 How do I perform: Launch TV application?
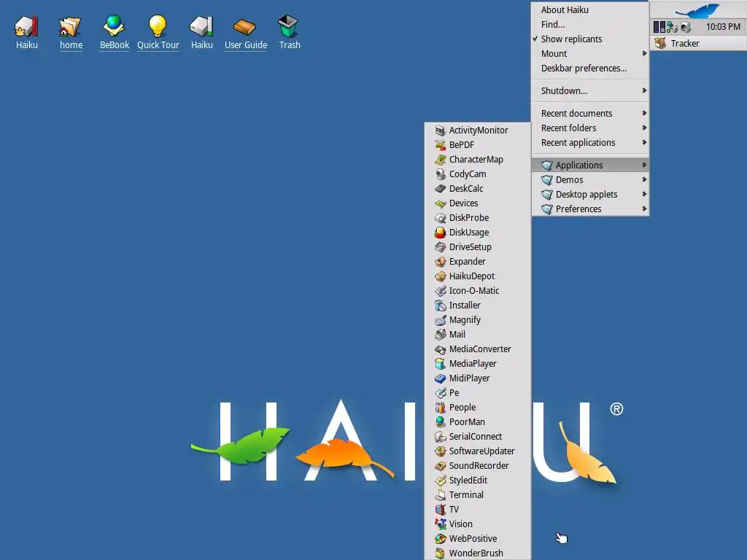477,510
